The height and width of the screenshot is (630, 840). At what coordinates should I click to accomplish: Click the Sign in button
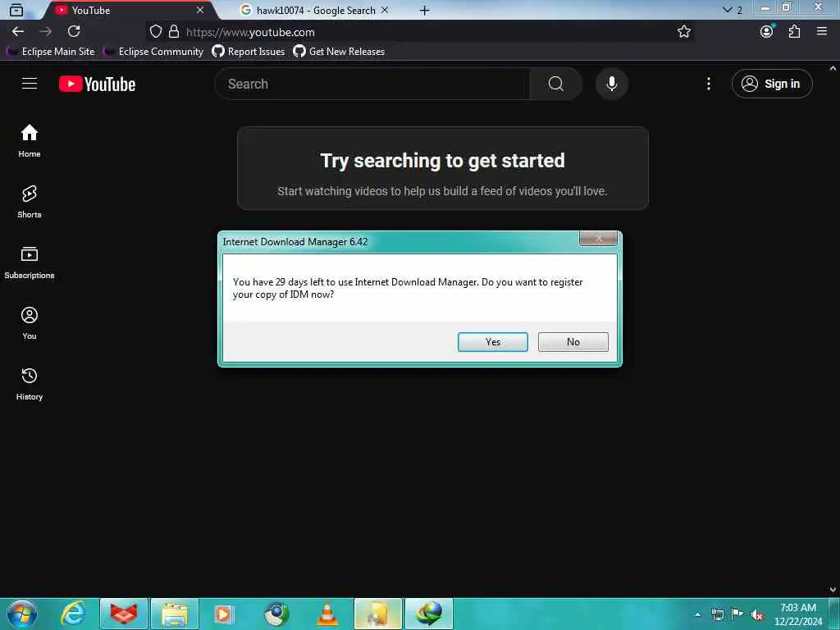771,84
